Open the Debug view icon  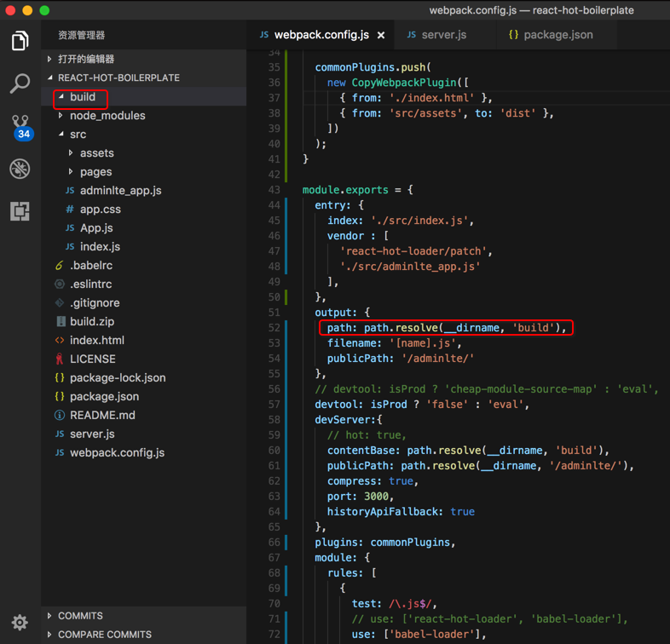20,168
